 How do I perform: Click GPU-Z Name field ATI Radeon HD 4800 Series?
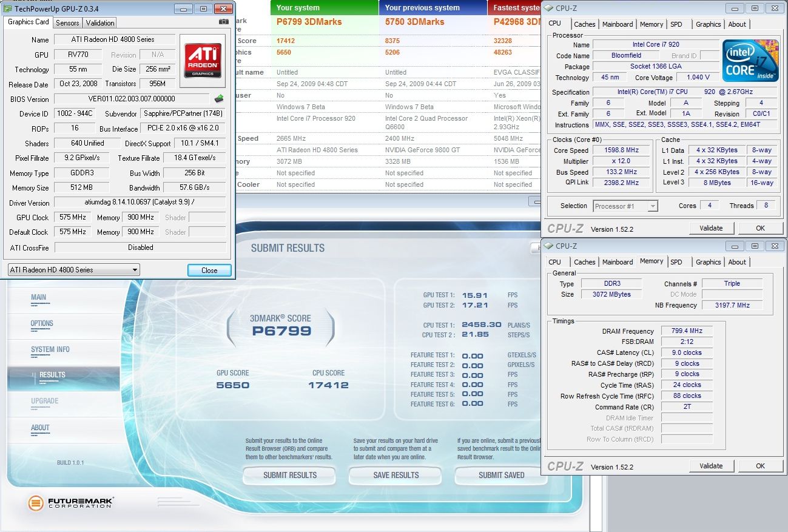click(115, 39)
